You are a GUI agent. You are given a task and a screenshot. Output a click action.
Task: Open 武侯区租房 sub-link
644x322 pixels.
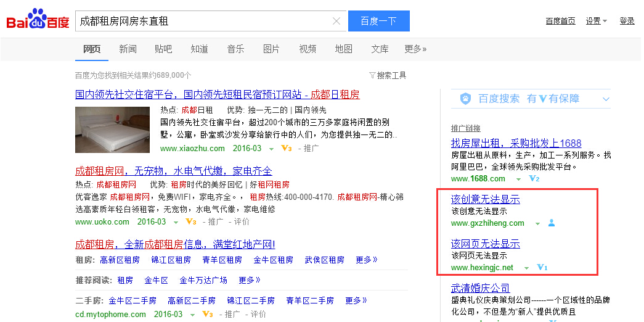click(324, 260)
